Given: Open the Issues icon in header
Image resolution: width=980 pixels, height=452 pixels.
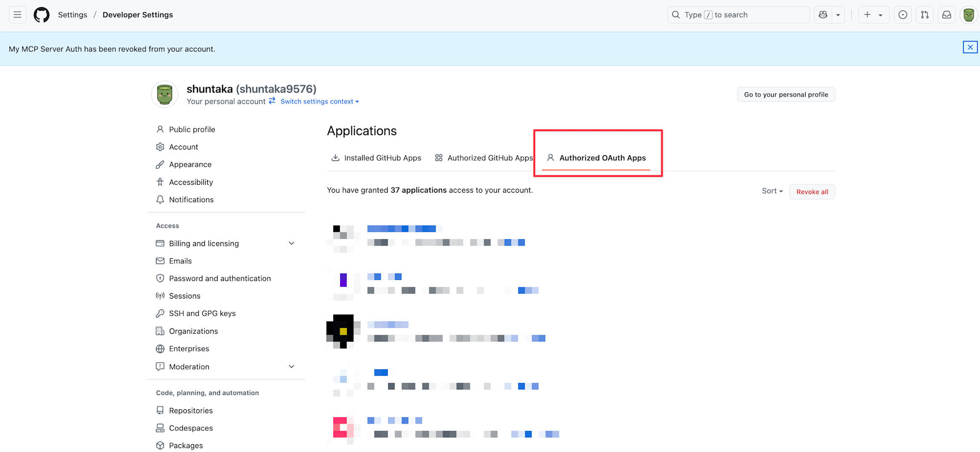Looking at the screenshot, I should (x=903, y=15).
